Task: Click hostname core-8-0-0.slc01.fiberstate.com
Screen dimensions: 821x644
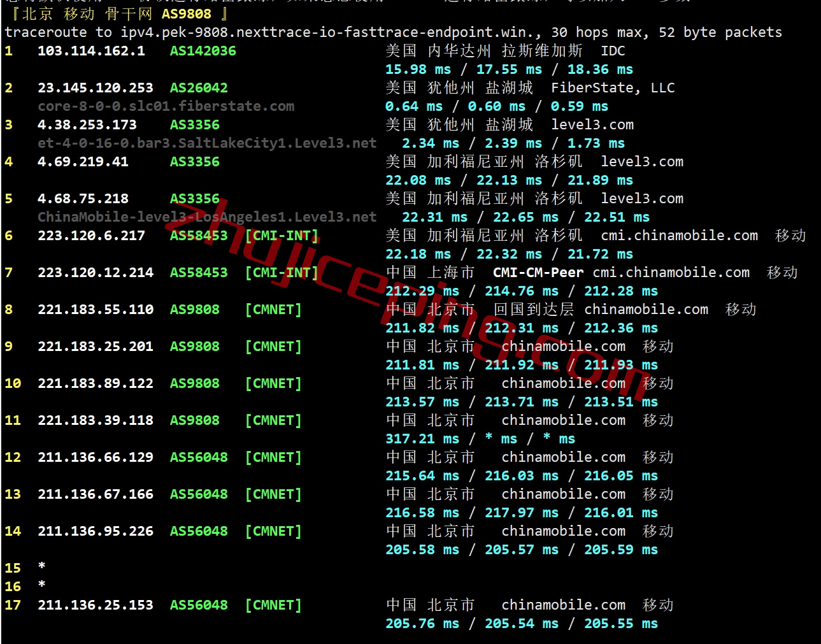Action: tap(166, 106)
